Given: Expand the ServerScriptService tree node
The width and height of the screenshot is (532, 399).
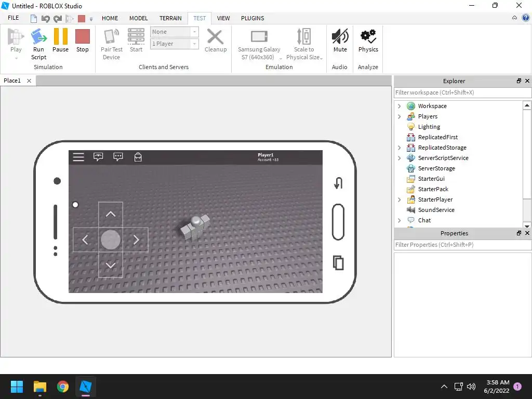Looking at the screenshot, I should point(400,158).
